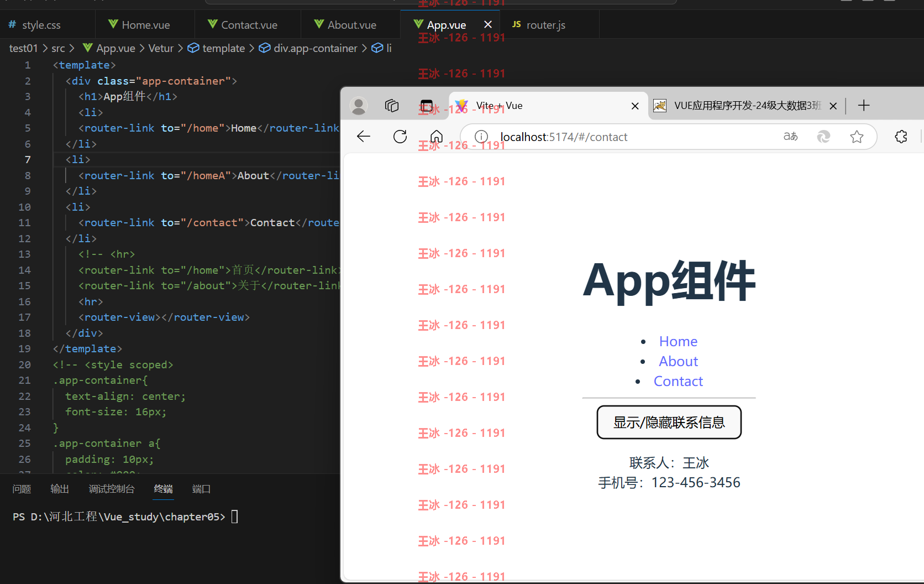Click the 显示/隐藏联系信息 button
The height and width of the screenshot is (584, 924).
click(669, 423)
